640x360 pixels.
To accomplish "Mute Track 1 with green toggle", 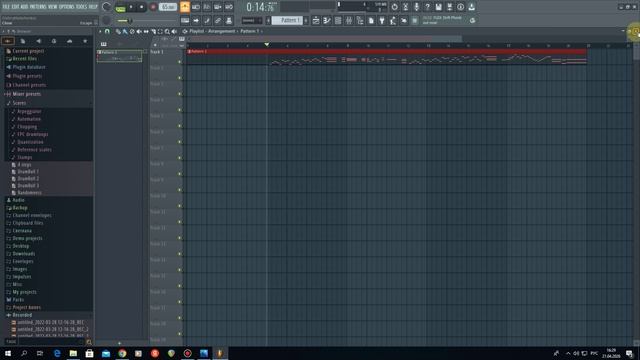I will click(180, 62).
